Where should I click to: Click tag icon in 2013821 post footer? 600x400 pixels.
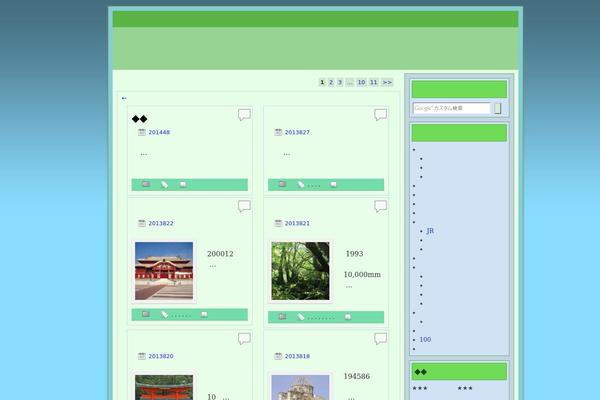301,317
